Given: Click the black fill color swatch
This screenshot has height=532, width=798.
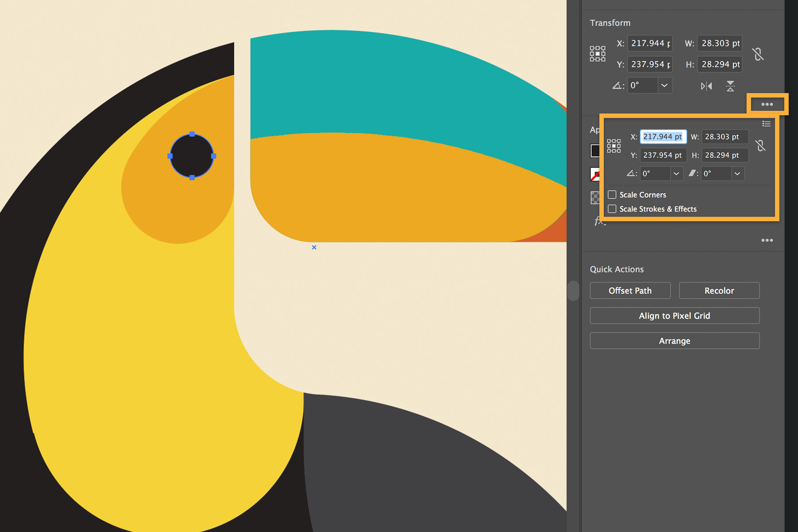Looking at the screenshot, I should pyautogui.click(x=595, y=151).
